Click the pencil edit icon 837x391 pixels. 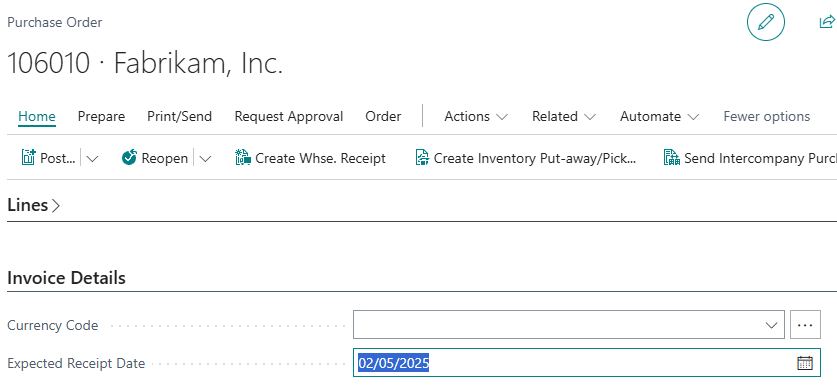(765, 22)
